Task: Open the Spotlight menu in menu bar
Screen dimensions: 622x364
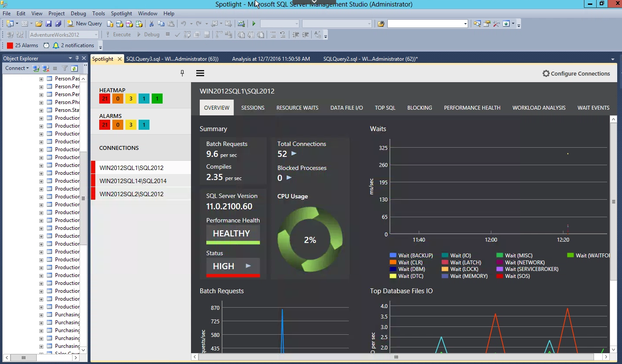Action: (122, 14)
